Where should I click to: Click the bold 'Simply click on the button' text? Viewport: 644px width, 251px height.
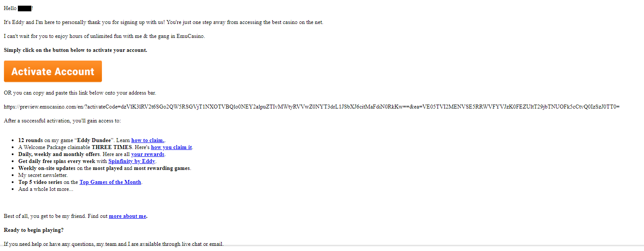(75, 50)
